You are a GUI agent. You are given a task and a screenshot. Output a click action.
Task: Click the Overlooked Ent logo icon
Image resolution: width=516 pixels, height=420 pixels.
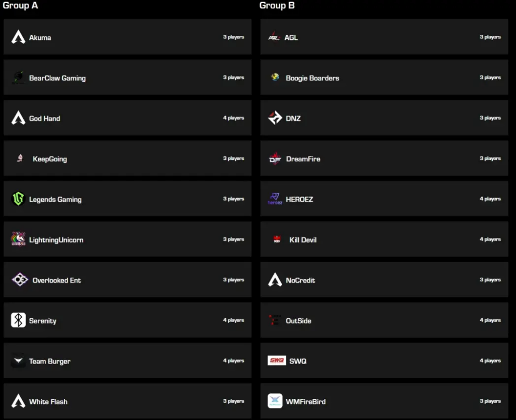click(20, 280)
